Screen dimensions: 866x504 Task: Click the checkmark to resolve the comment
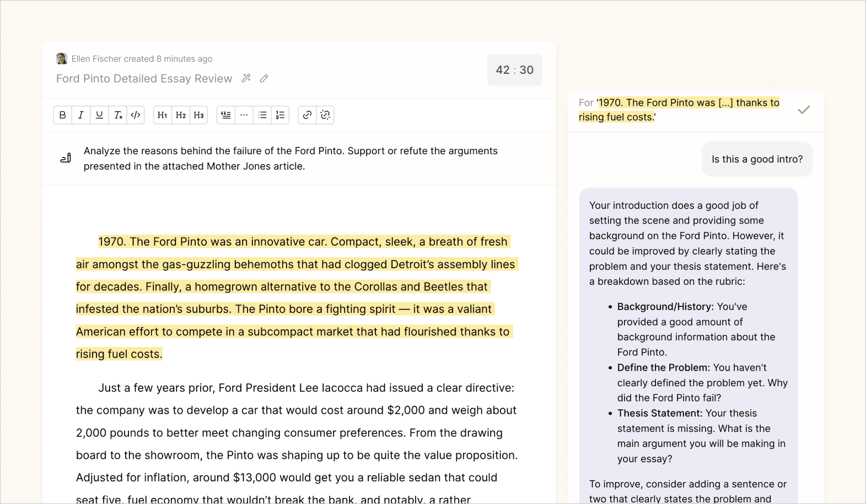[x=804, y=110]
